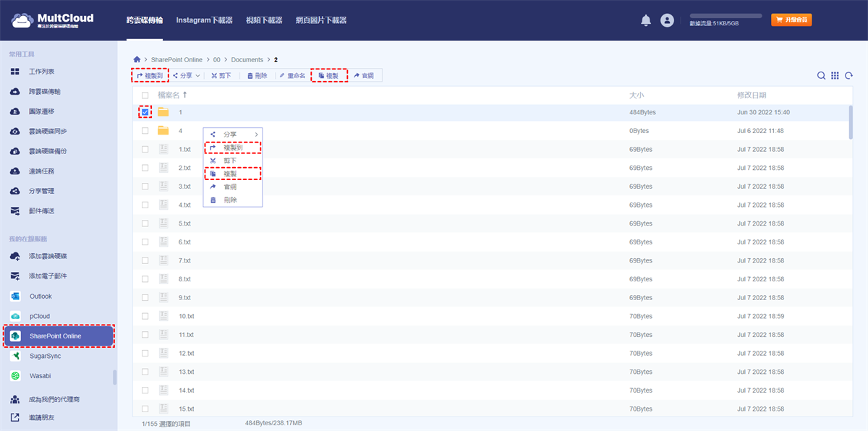Choose 複製到 in the context menu
Screen dimensions: 868x431
coord(233,148)
